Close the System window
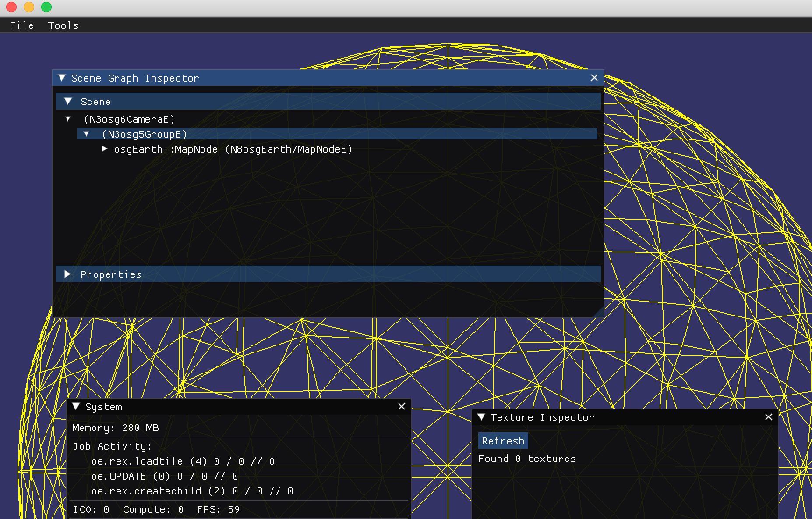812x519 pixels. click(401, 406)
